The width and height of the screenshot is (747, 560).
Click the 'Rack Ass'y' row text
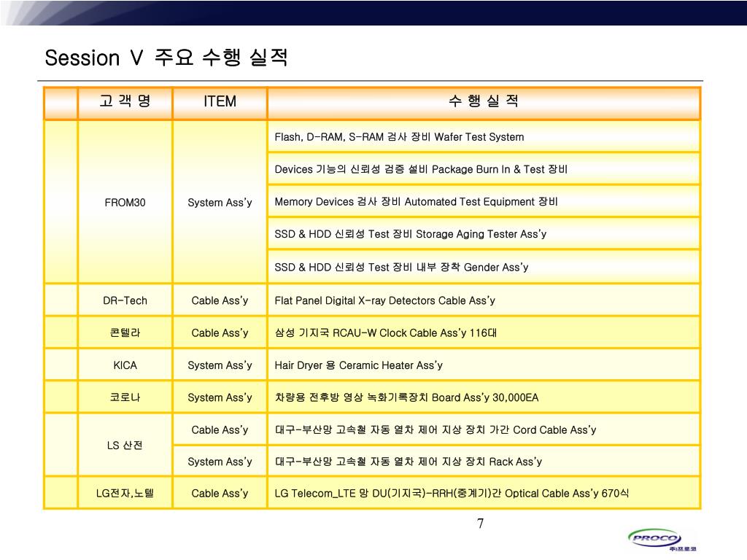pyautogui.click(x=409, y=462)
